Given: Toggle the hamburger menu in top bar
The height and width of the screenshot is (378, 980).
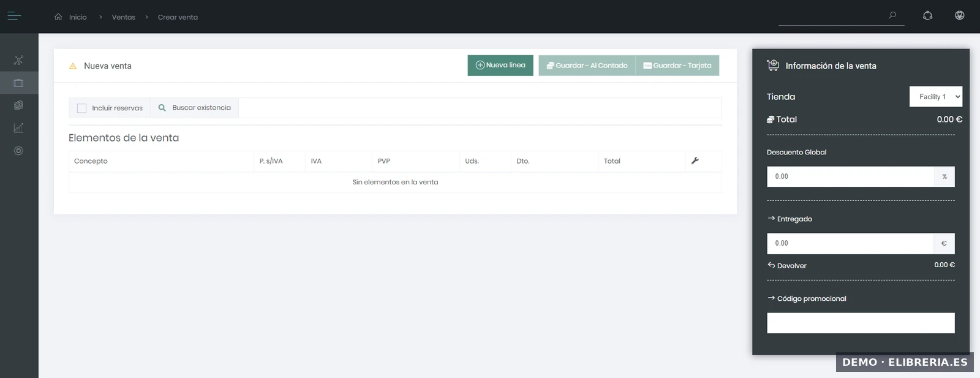Looking at the screenshot, I should point(14,17).
